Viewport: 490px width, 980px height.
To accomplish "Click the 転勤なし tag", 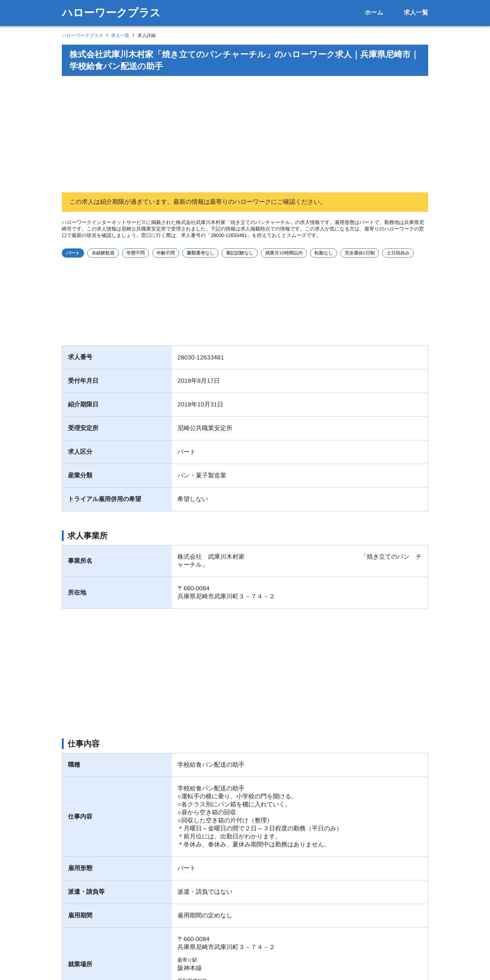I will (x=324, y=253).
